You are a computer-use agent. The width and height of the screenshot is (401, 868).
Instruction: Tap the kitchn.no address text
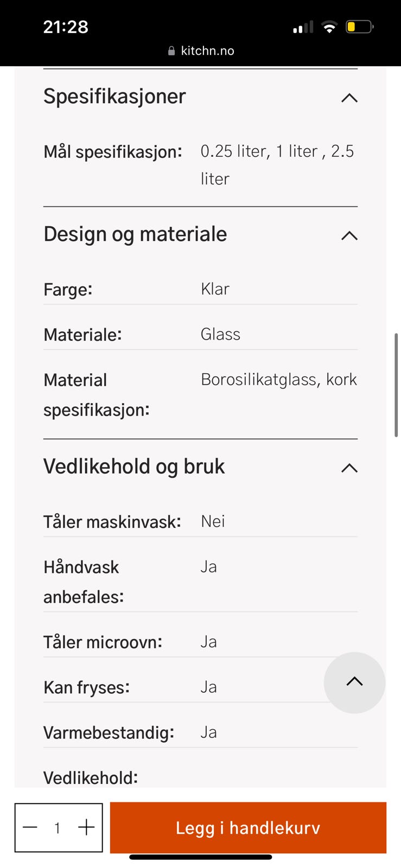(207, 51)
